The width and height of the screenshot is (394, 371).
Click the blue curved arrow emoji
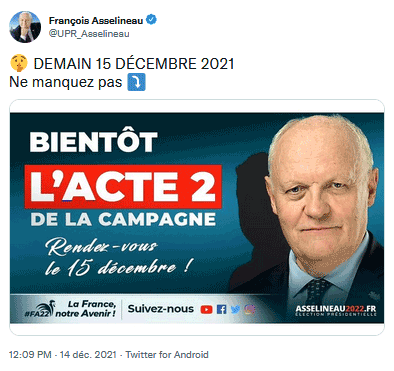click(137, 82)
